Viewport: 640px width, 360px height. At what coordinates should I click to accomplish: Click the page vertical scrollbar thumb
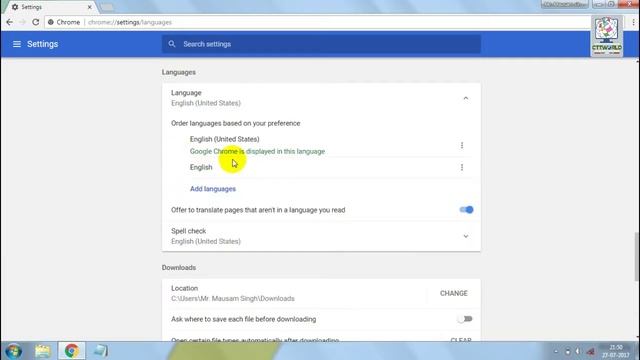[637, 257]
